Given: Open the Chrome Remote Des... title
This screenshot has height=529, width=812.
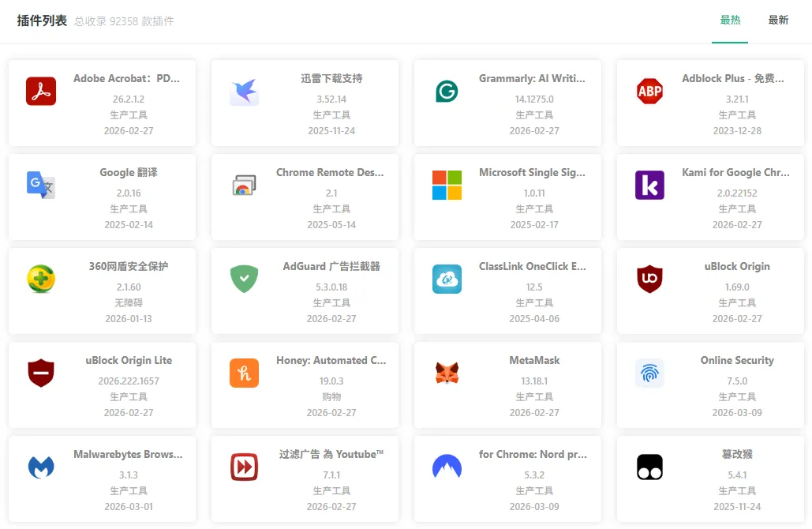Looking at the screenshot, I should 330,173.
